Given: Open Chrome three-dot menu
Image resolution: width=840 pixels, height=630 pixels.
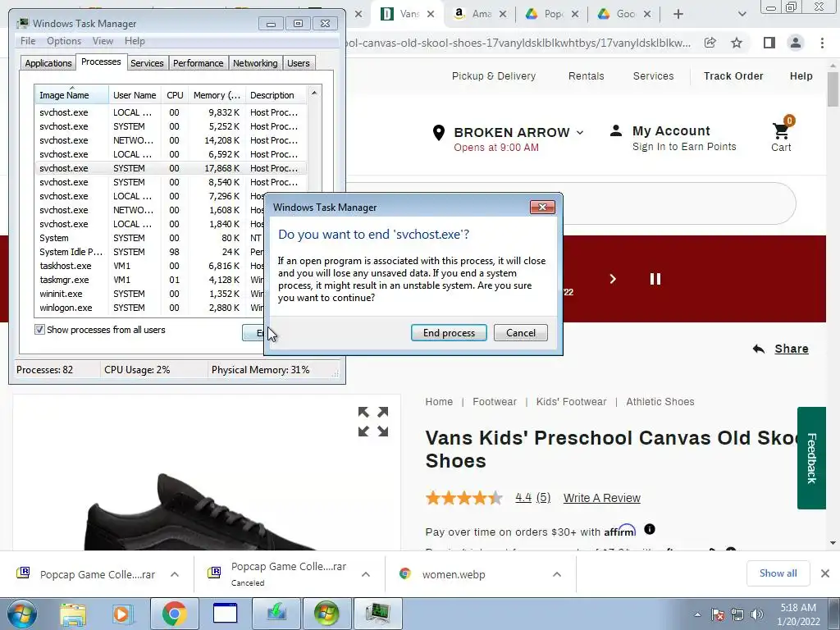Looking at the screenshot, I should 822,43.
